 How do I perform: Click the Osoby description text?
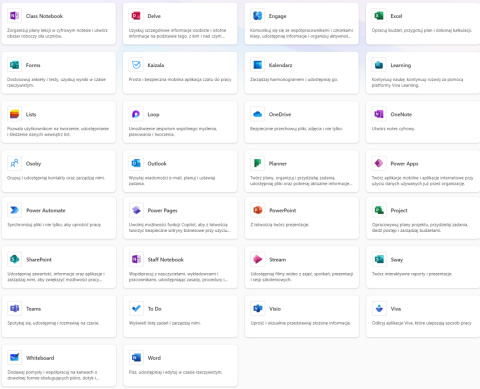coord(56,178)
